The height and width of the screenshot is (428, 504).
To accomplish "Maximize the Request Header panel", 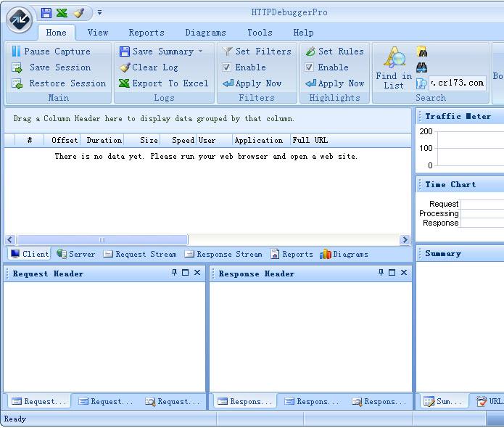I will click(x=186, y=273).
